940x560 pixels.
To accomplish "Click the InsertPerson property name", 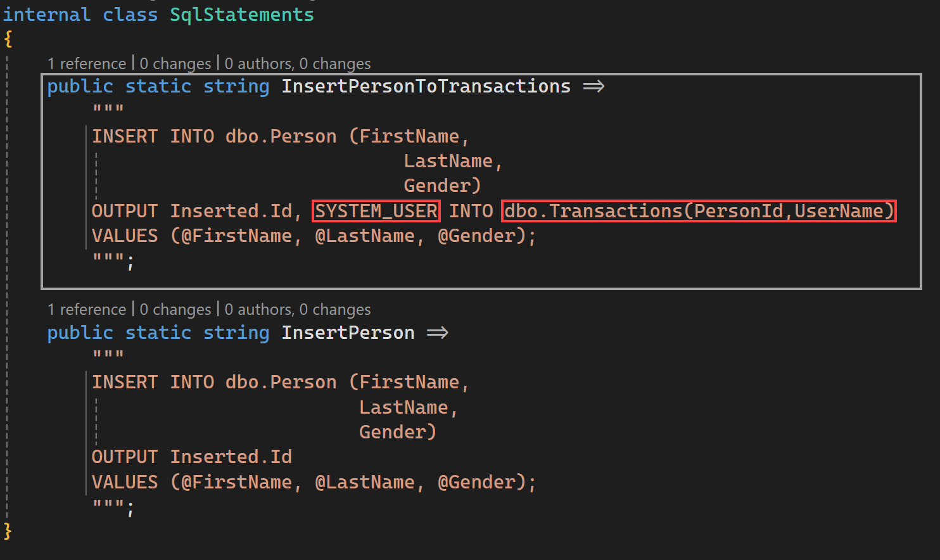I will click(348, 333).
